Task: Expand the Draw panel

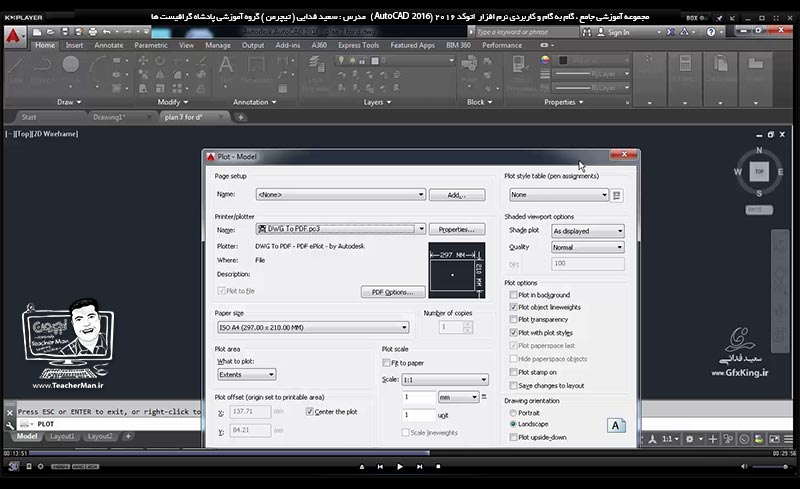Action: pyautogui.click(x=69, y=102)
